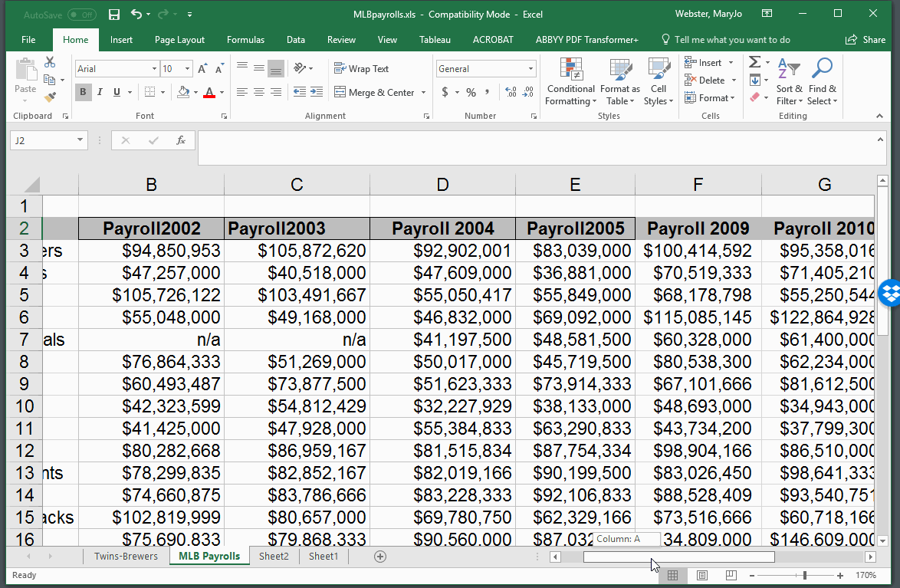Open the Sheet2 sheet tab

pos(274,556)
